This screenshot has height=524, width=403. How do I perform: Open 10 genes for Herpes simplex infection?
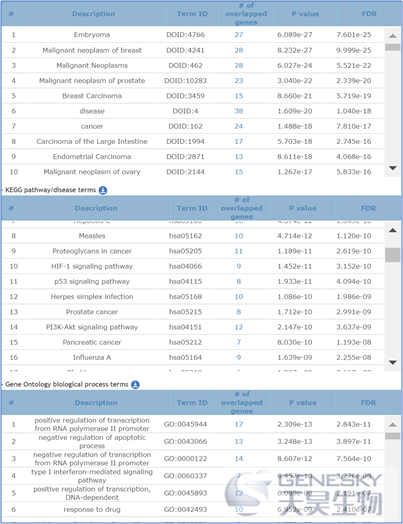pos(239,297)
